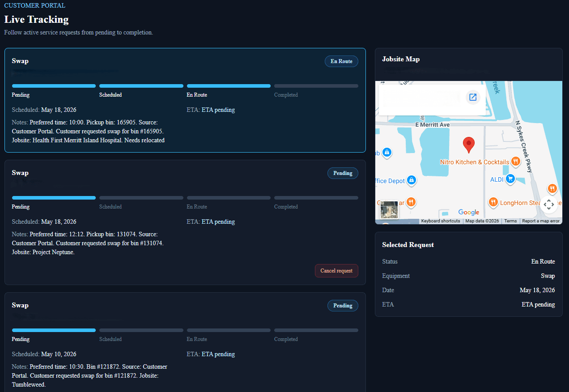The width and height of the screenshot is (569, 392).
Task: Click the Completed step label in Project Neptune request
Action: pos(286,207)
